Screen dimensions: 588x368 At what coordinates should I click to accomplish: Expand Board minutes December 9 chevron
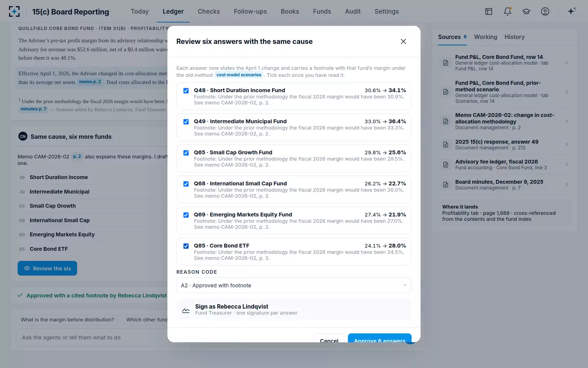tap(567, 185)
